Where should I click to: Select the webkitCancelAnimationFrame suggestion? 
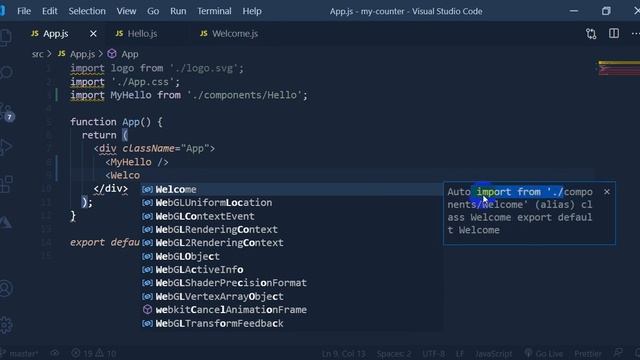point(292,310)
